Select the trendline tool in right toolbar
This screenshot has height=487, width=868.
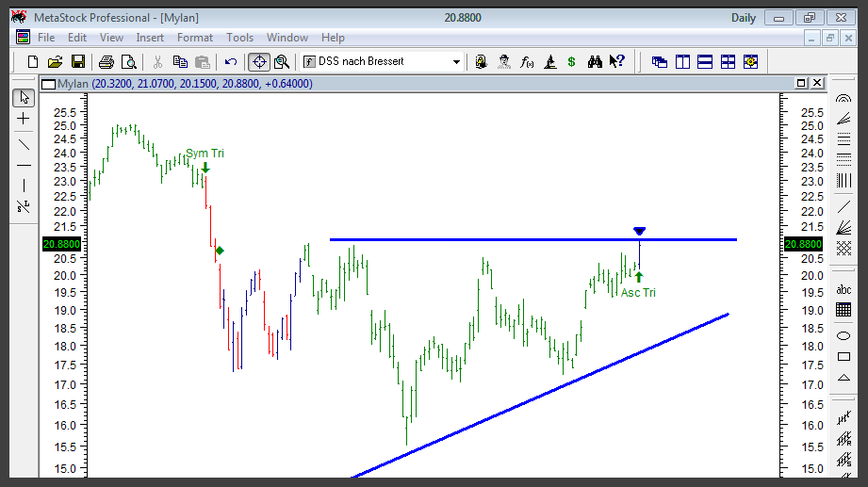[x=843, y=206]
